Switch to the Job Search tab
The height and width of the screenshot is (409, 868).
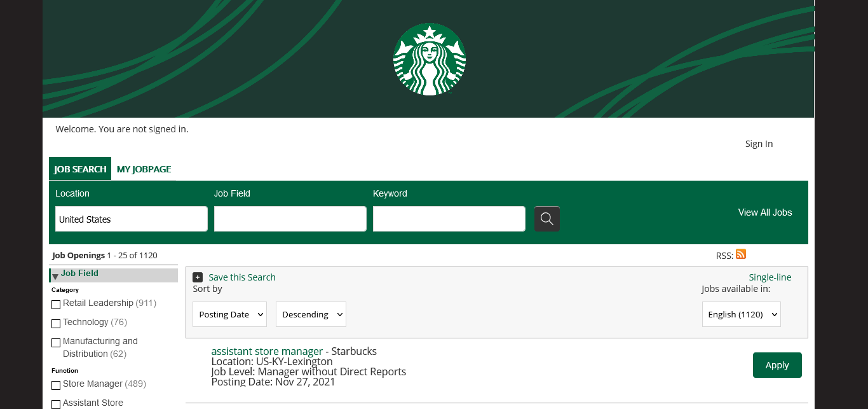pyautogui.click(x=80, y=169)
